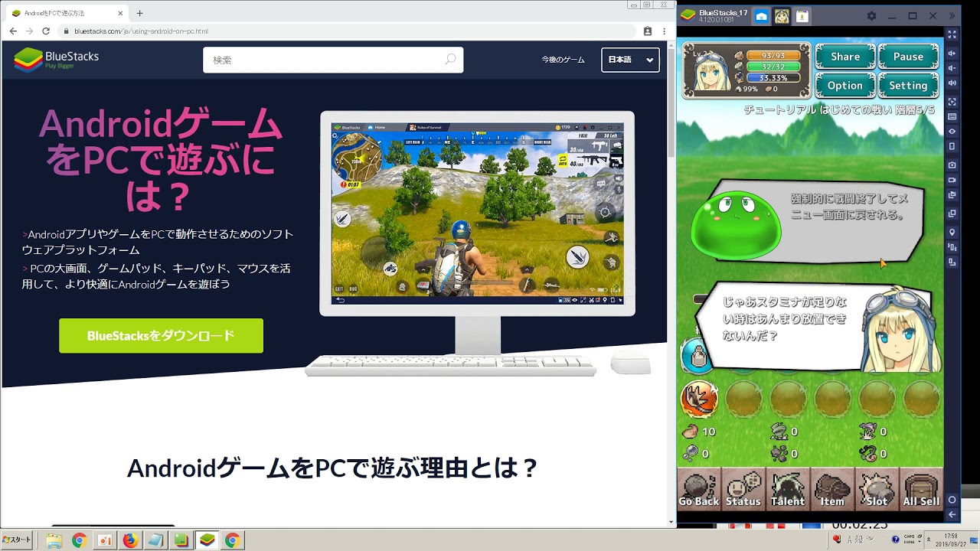Viewport: 980px width, 551px height.
Task: Start recording with BlueStacks video camera icon
Action: tap(952, 180)
